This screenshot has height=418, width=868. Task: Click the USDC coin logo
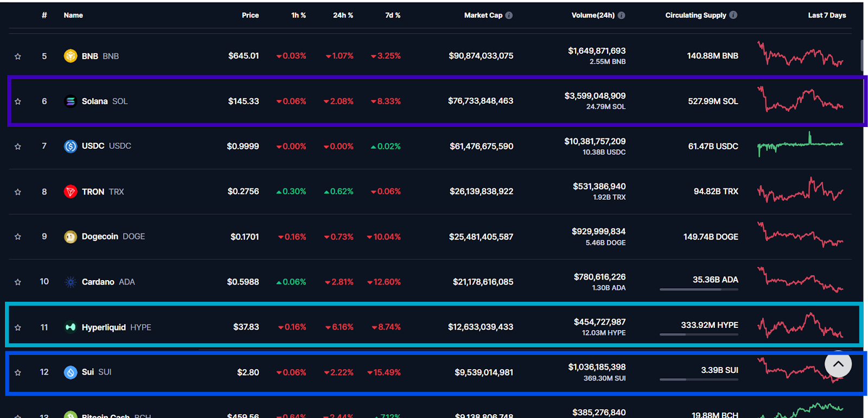click(71, 146)
